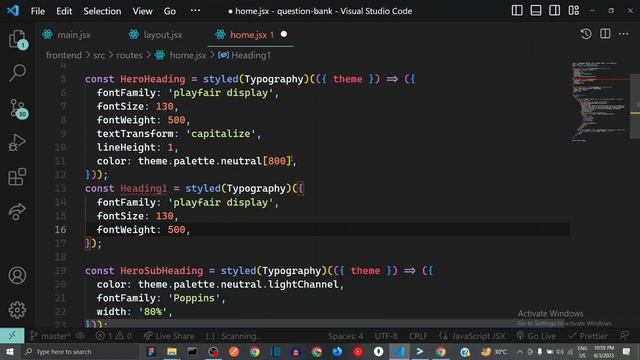
Task: Open editor More Actions ellipsis
Action: click(x=624, y=34)
